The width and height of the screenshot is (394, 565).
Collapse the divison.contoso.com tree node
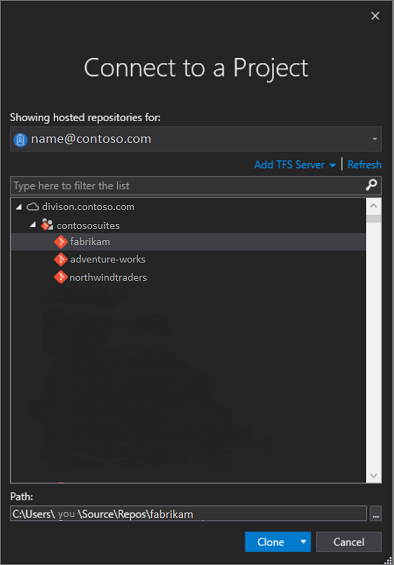tap(19, 207)
